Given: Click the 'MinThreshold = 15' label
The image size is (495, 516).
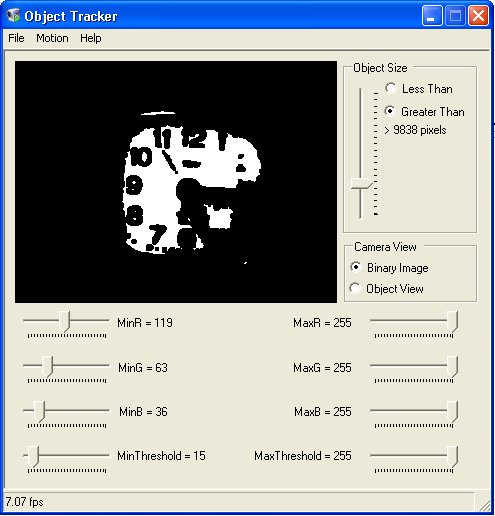Looking at the screenshot, I should click(161, 456).
